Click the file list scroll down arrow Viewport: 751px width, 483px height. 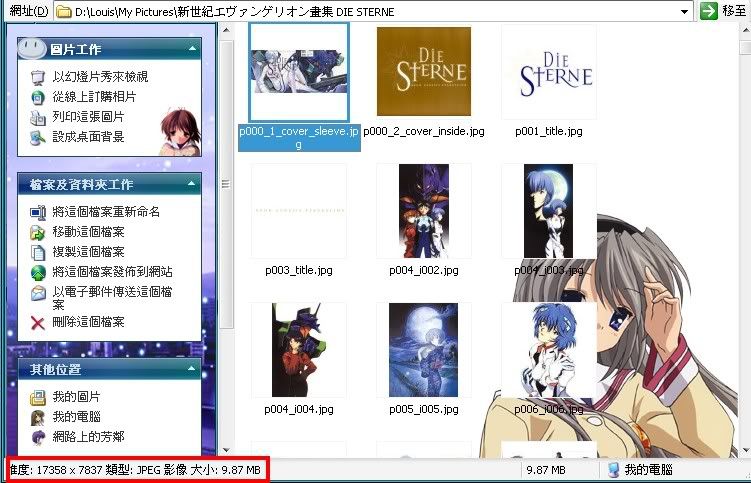coord(745,449)
